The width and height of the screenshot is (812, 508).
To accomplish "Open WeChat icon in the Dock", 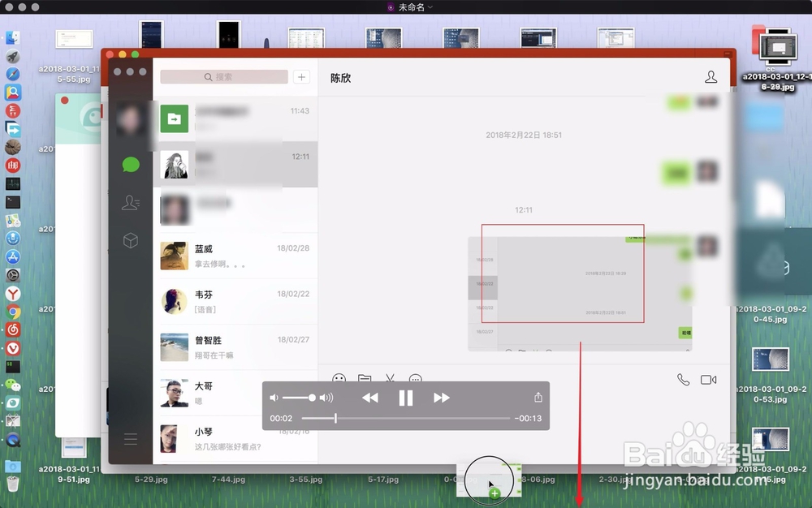I will click(x=13, y=385).
